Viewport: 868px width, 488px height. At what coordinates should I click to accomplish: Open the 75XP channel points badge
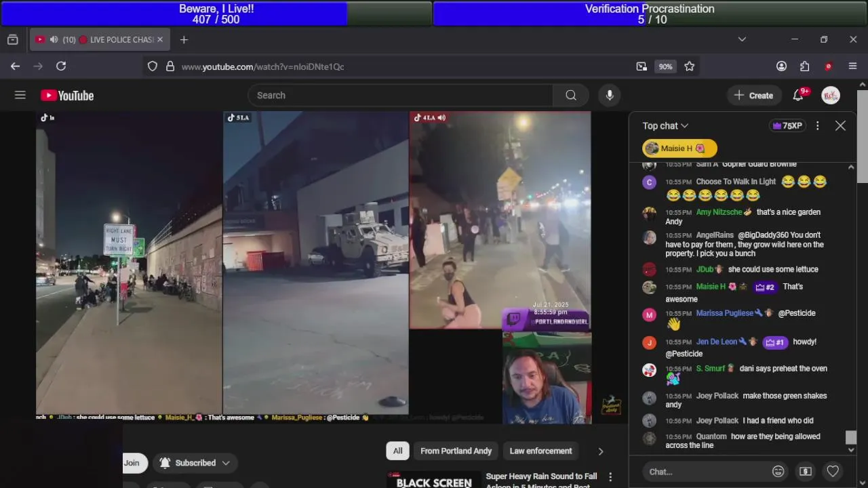(x=787, y=126)
